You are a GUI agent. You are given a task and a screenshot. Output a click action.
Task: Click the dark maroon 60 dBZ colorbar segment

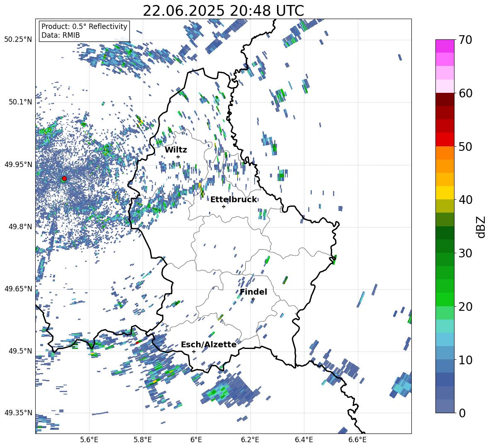click(x=445, y=99)
